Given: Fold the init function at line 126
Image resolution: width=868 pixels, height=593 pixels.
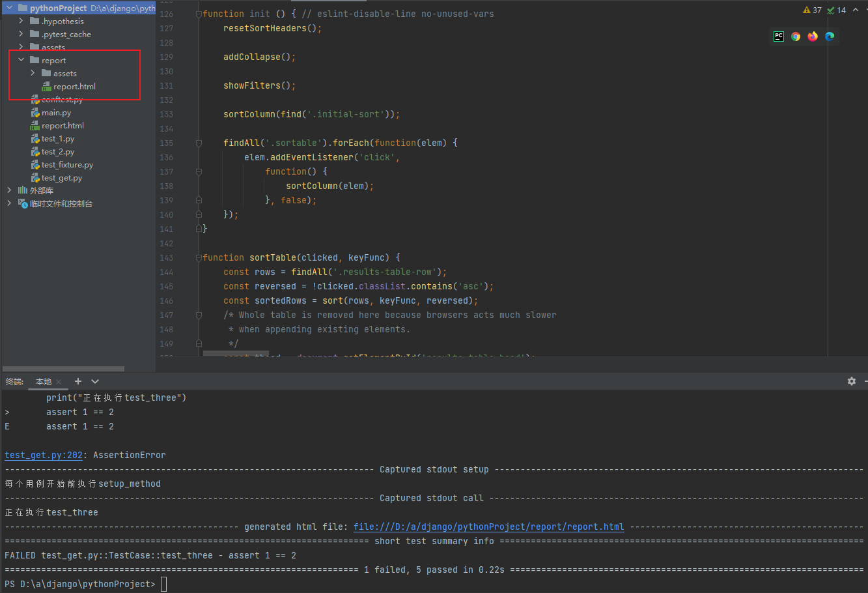Looking at the screenshot, I should pyautogui.click(x=199, y=14).
